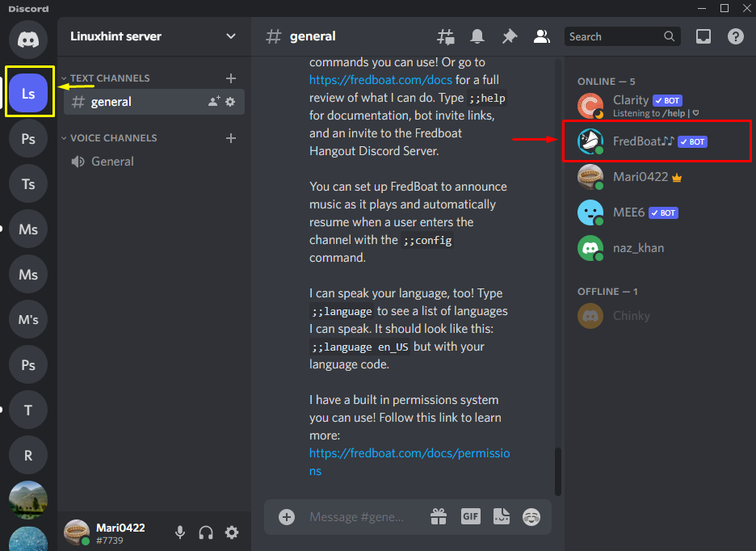Click the crown icon beside Mari0422
Viewport: 756px width, 551px height.
(677, 178)
